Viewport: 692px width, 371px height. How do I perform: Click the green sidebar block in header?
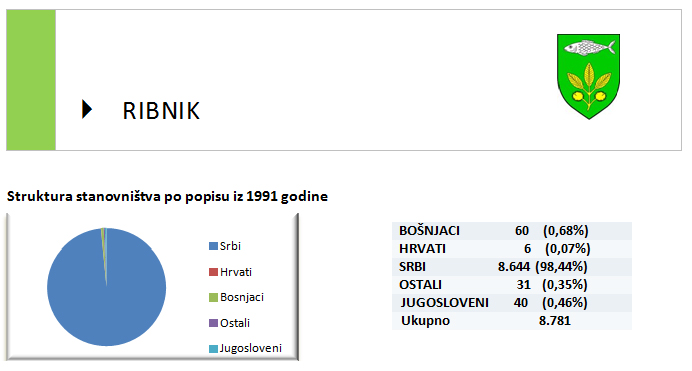click(x=31, y=80)
